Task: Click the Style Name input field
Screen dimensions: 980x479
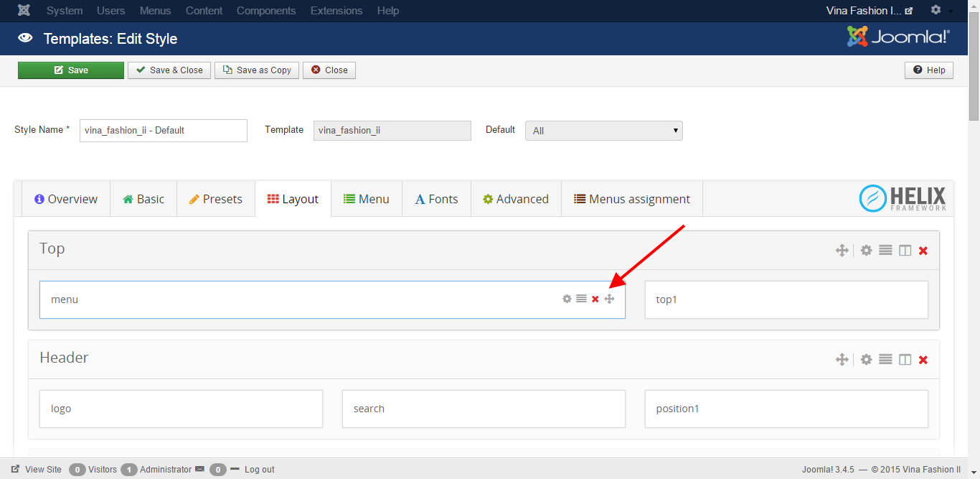Action: [163, 131]
